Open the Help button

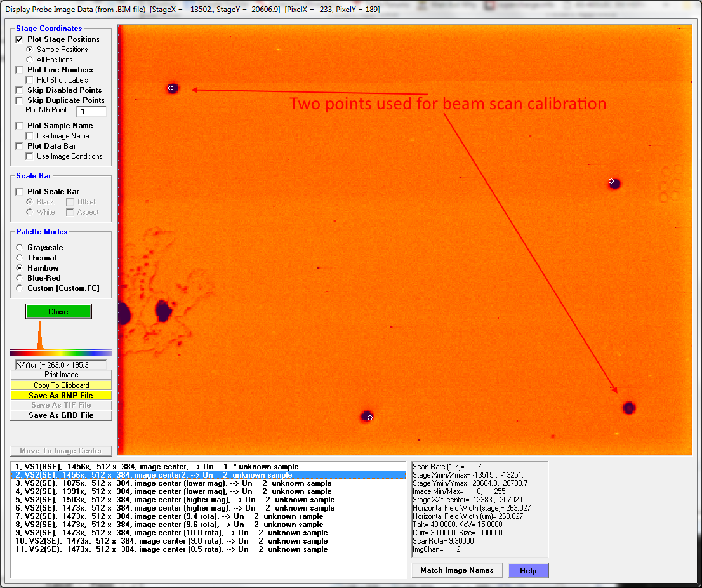click(x=528, y=570)
